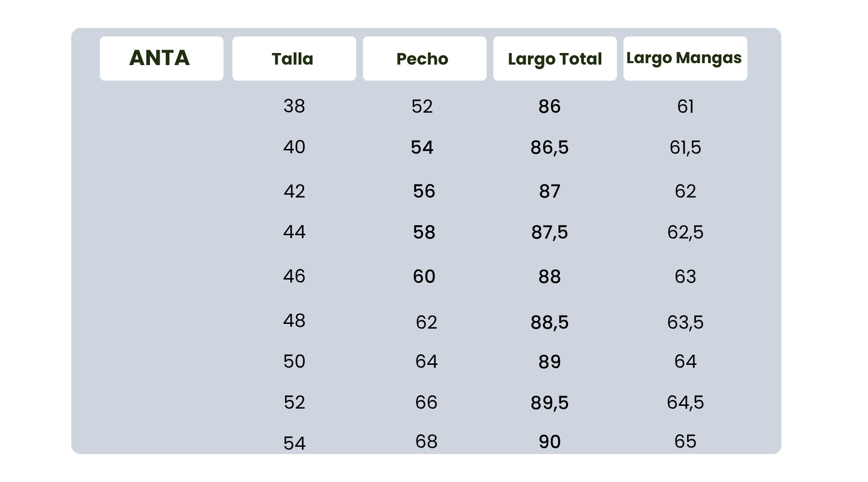Click Largo Mangas value 61,5
This screenshot has width=868, height=482.
685,147
